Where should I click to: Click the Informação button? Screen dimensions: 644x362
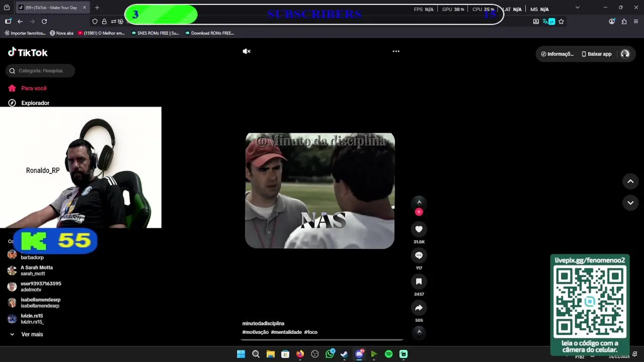click(557, 54)
